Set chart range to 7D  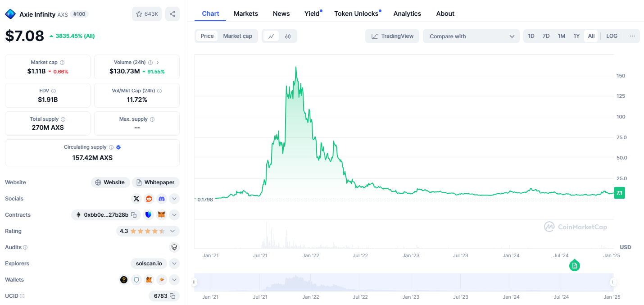tap(546, 36)
